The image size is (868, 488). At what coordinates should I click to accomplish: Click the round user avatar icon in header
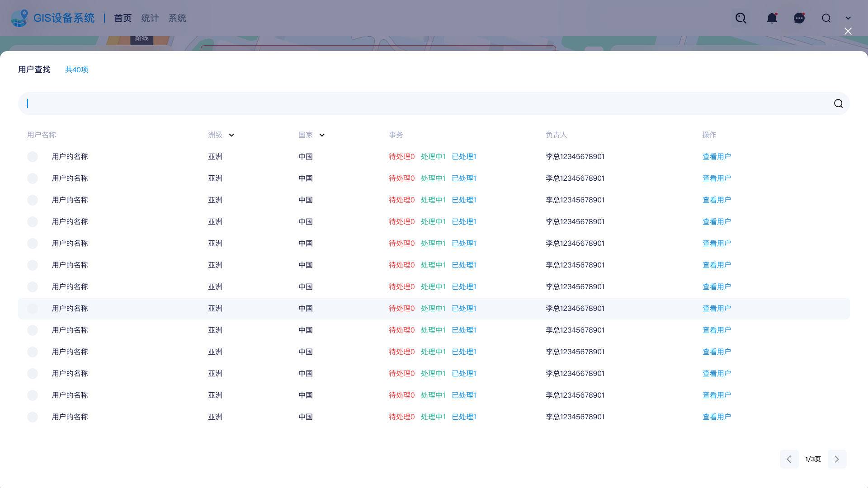coord(826,18)
